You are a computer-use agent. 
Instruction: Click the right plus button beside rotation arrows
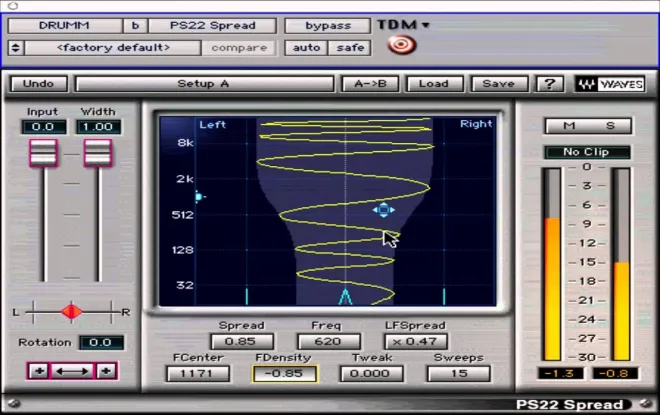[x=106, y=371]
